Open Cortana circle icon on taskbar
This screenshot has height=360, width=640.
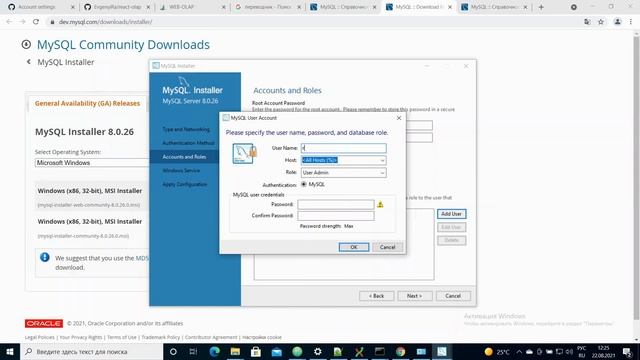point(173,351)
